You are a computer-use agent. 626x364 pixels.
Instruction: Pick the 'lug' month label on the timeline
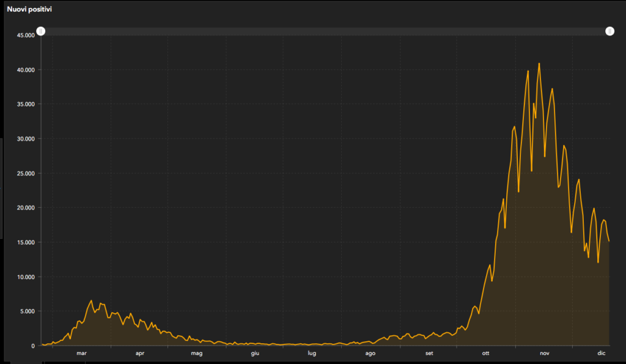click(x=312, y=354)
